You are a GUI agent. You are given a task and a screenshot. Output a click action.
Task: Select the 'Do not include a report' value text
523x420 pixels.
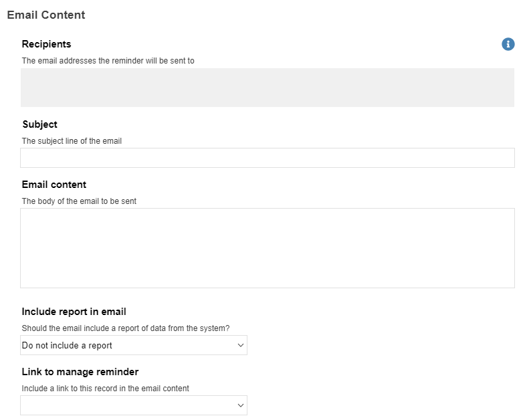coord(67,345)
